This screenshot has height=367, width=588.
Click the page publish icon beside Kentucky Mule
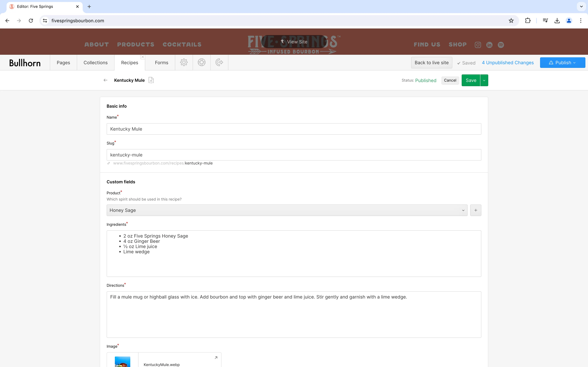point(151,80)
